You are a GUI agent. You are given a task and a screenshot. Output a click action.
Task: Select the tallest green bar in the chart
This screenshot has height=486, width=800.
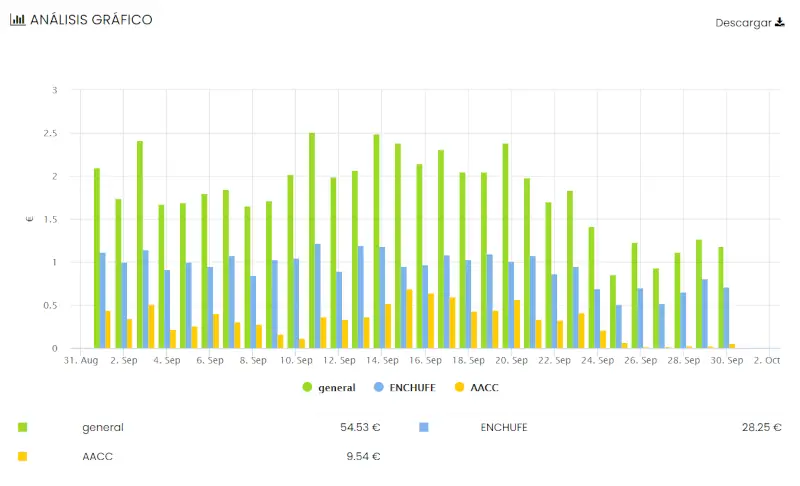point(312,240)
